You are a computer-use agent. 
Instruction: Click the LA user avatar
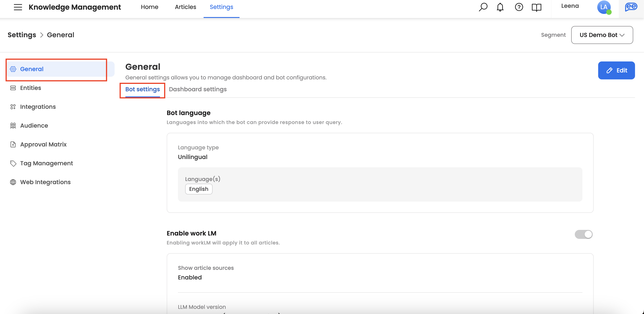coord(604,7)
